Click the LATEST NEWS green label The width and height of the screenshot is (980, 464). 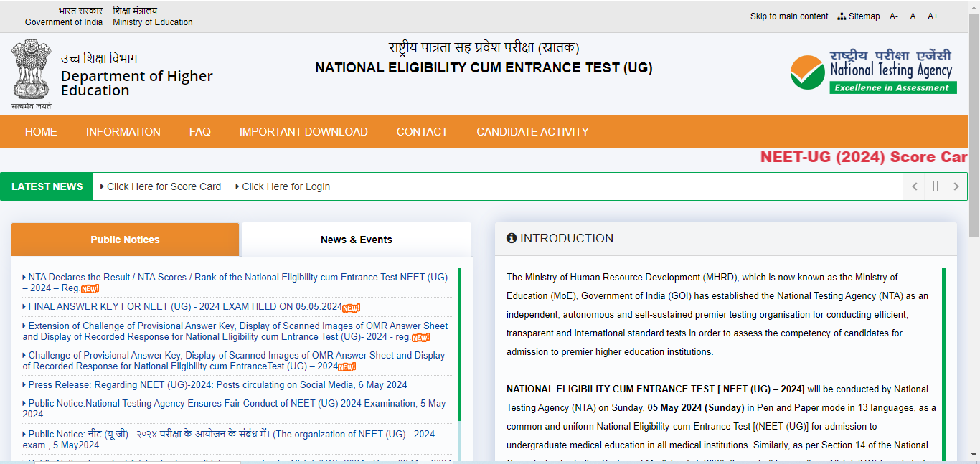(47, 186)
